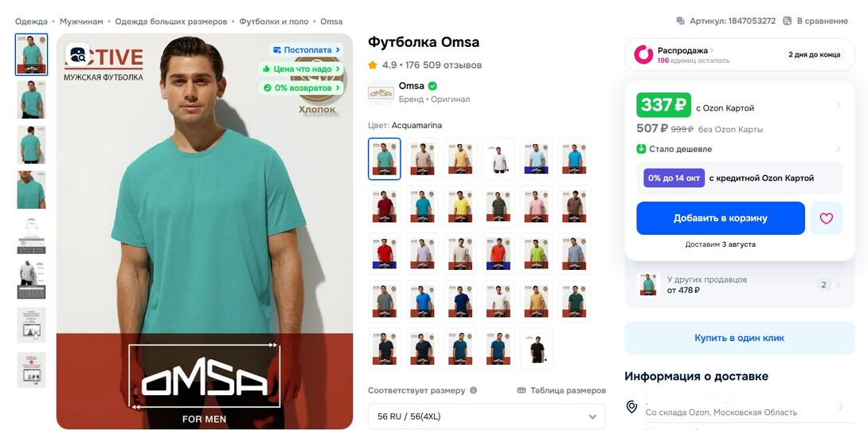Click the compare icon next to "В сравнение"
This screenshot has width=868, height=430.
coord(788,21)
